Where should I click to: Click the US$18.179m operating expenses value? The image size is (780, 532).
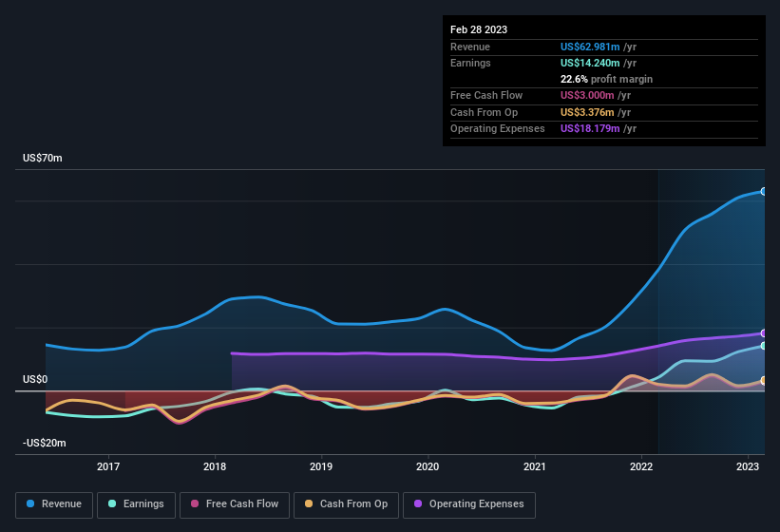point(590,129)
